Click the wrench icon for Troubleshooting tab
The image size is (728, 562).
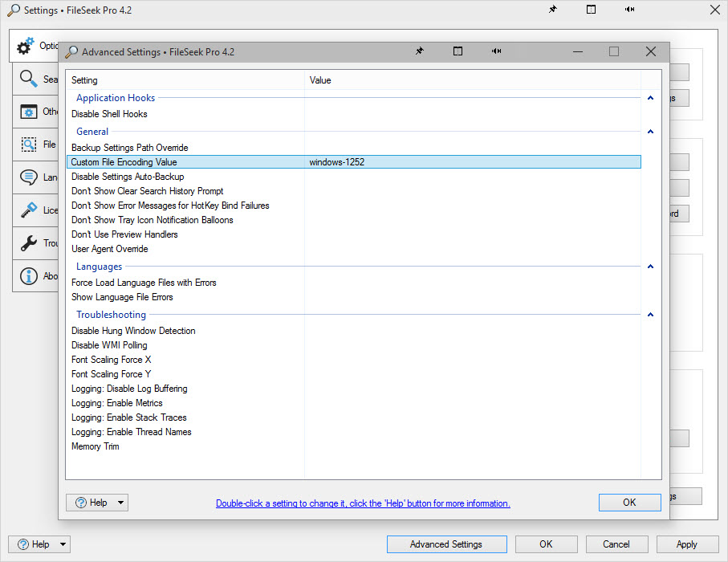click(29, 243)
